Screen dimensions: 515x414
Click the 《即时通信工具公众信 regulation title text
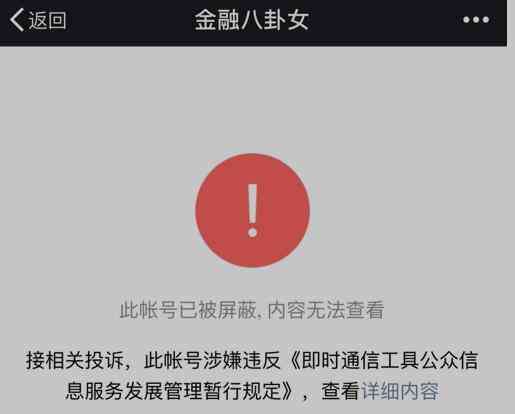(x=384, y=360)
